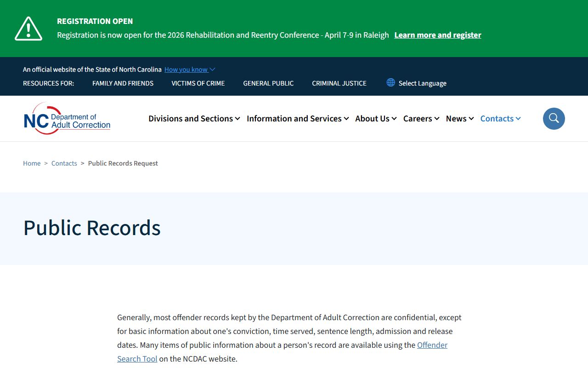Click the Contacts breadcrumb link
This screenshot has width=588, height=368.
tap(64, 163)
